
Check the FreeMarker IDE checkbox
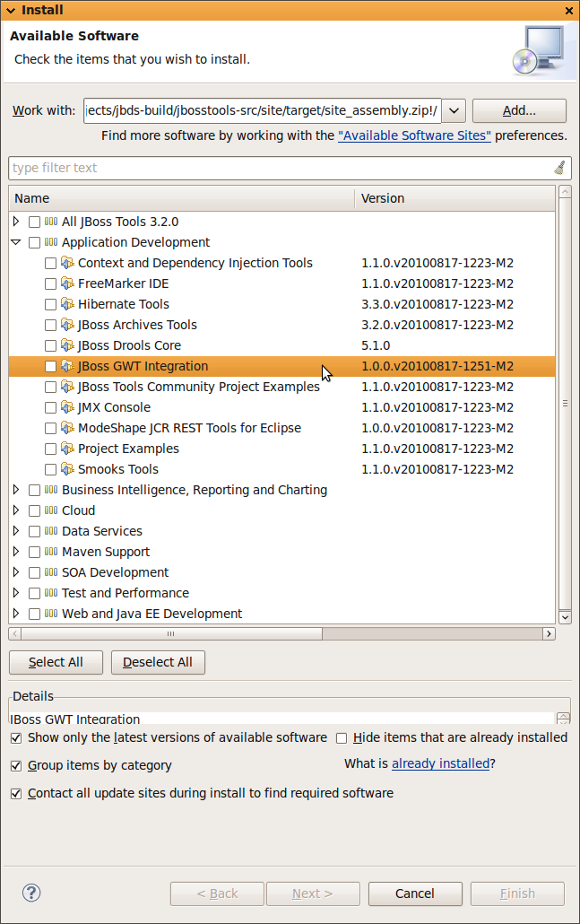click(50, 284)
